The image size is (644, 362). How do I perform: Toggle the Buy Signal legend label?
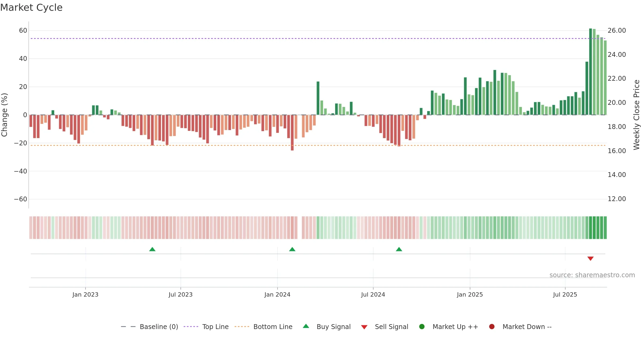point(334,327)
